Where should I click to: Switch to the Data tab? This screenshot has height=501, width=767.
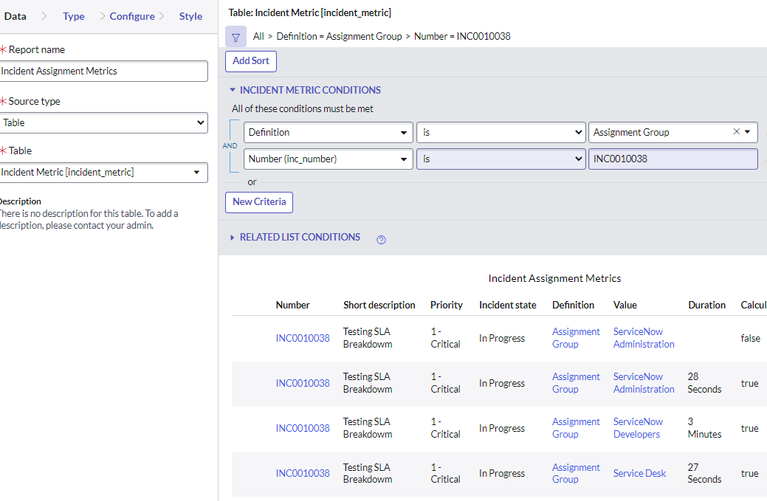[x=15, y=16]
